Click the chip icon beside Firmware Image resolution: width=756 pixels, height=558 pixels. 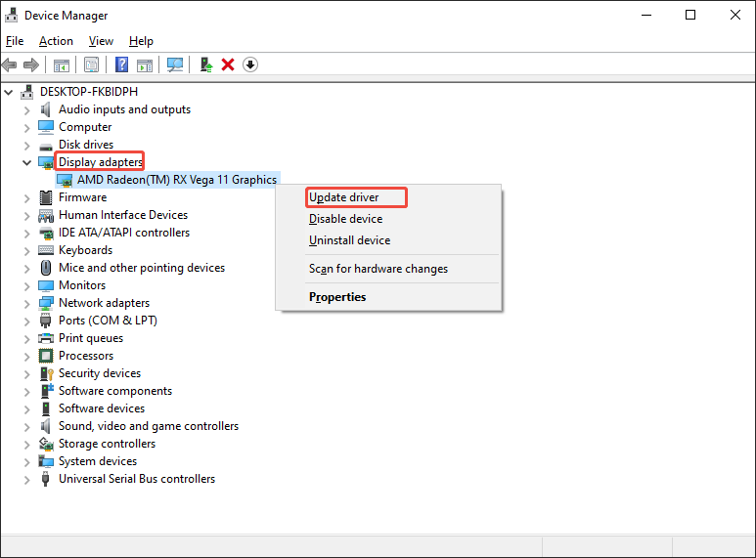[x=46, y=197]
